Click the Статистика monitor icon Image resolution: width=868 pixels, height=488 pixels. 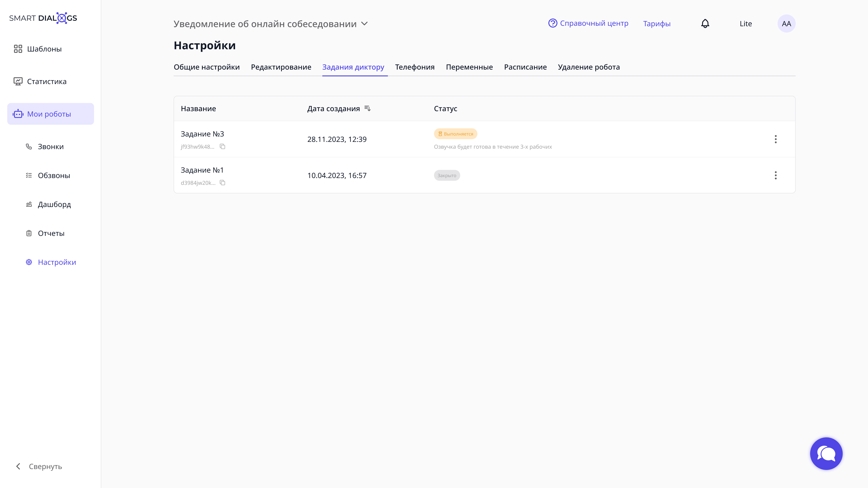click(18, 82)
